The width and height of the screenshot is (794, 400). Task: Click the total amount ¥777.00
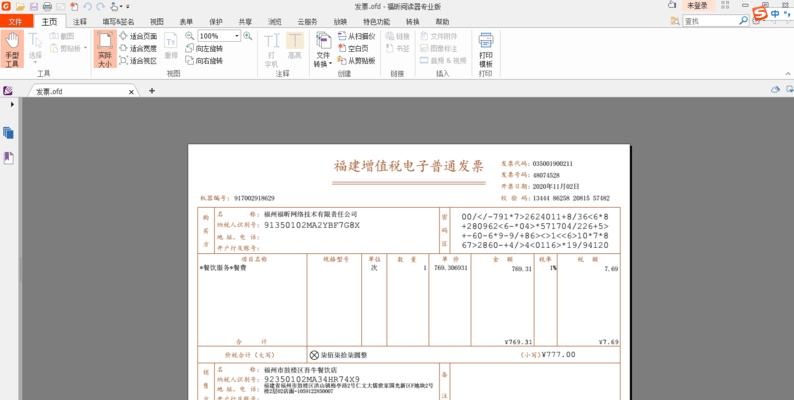click(x=559, y=355)
